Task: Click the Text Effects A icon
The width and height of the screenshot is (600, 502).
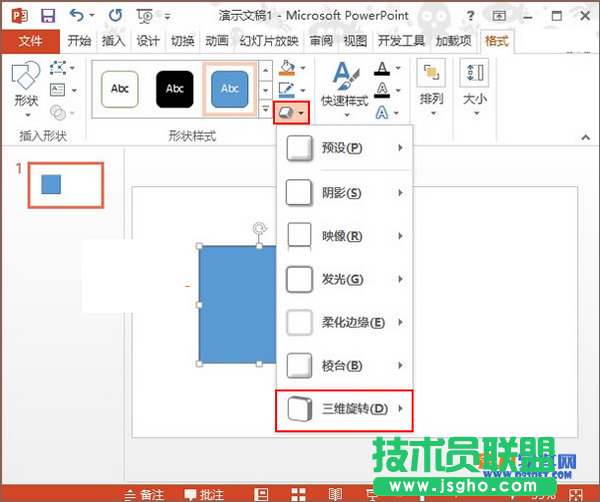Action: [382, 112]
